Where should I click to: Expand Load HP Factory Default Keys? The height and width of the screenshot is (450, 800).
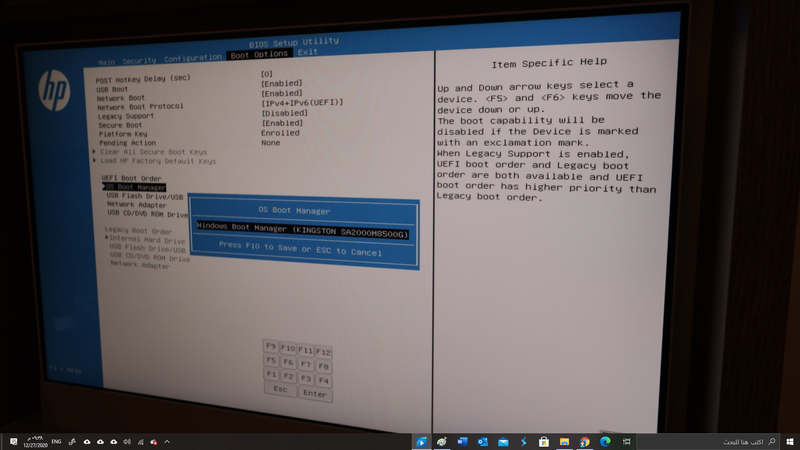(x=158, y=161)
